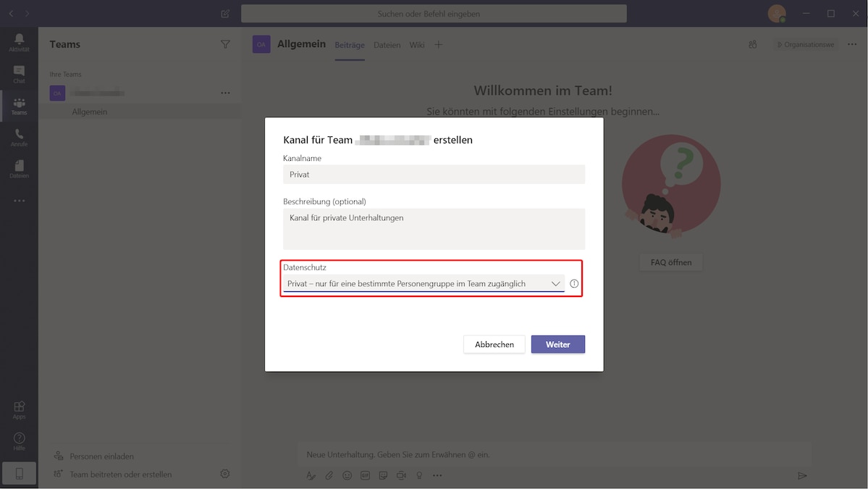The width and height of the screenshot is (868, 489).
Task: Click the Kanalname input field
Action: tap(433, 174)
